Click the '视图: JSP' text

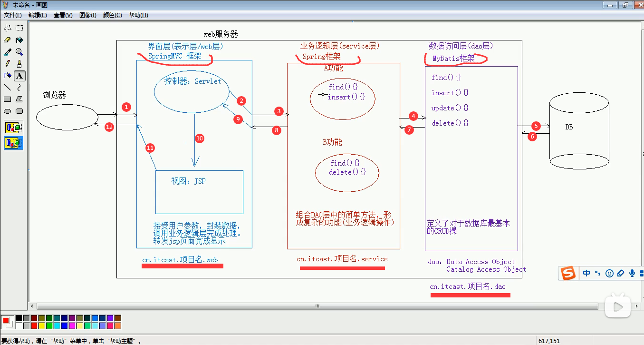(x=189, y=181)
